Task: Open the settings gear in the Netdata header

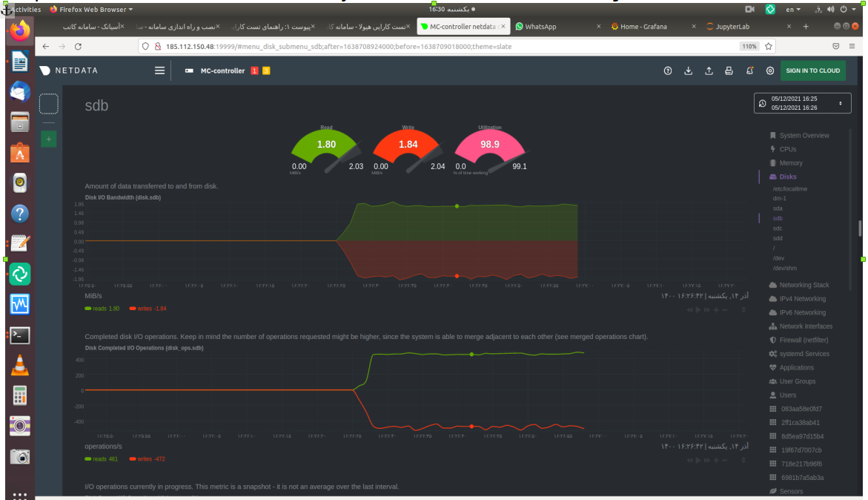Action: (770, 70)
